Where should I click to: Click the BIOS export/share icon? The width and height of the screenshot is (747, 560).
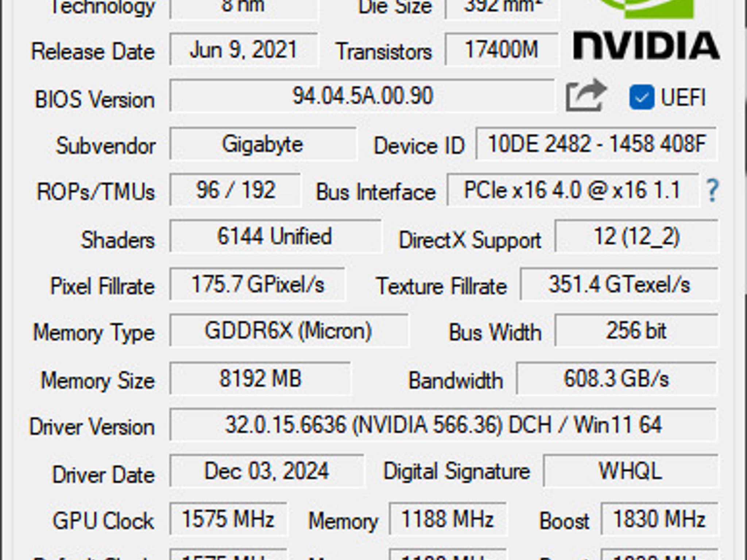(584, 97)
